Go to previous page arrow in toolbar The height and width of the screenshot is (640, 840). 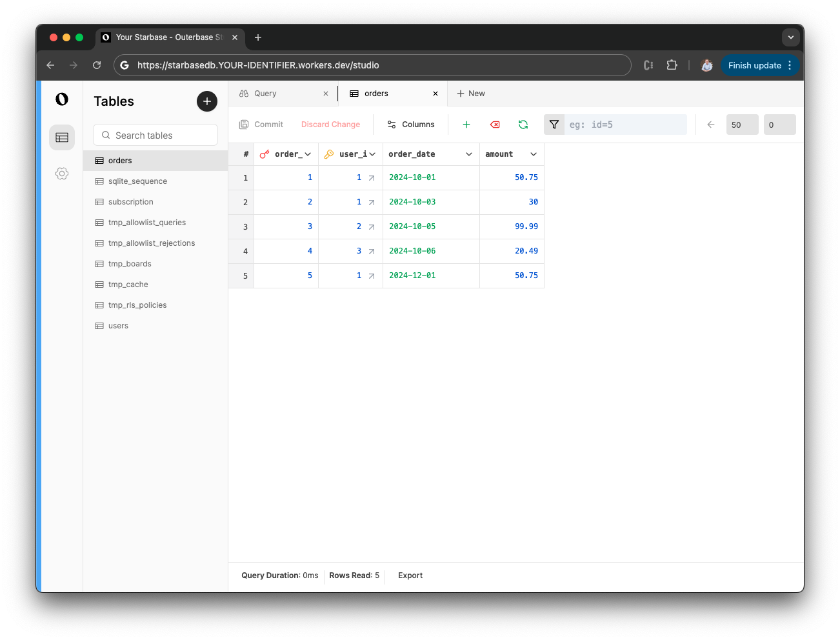(x=711, y=125)
